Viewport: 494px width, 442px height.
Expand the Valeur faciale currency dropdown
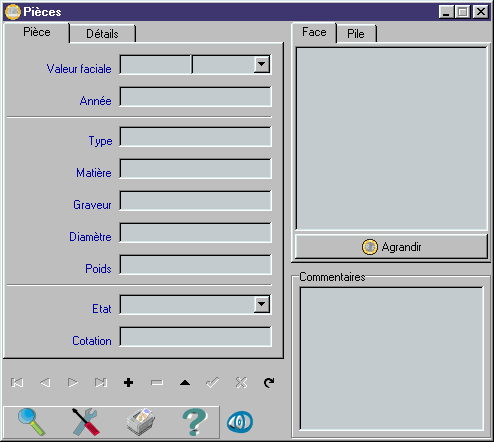click(x=262, y=64)
